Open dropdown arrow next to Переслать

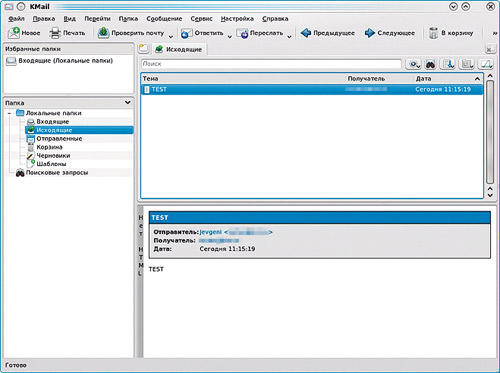pyautogui.click(x=289, y=36)
